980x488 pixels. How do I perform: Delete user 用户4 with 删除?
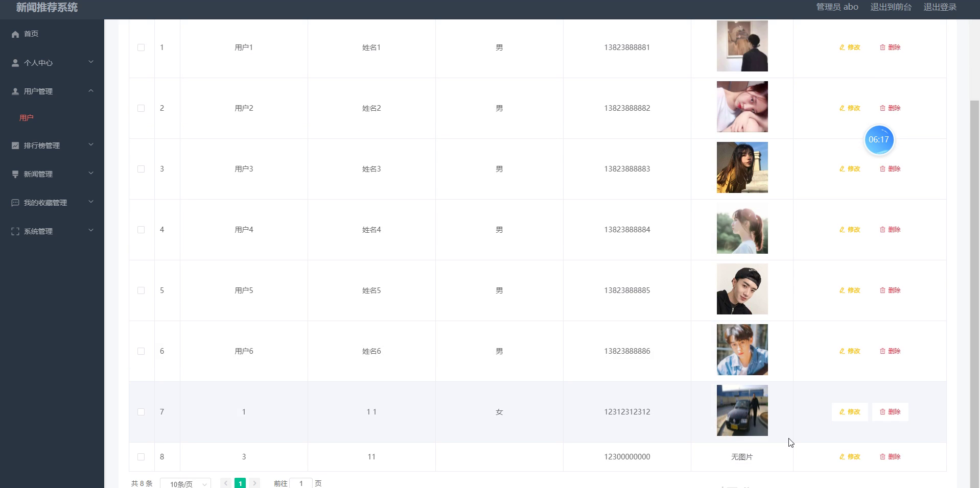click(x=890, y=230)
